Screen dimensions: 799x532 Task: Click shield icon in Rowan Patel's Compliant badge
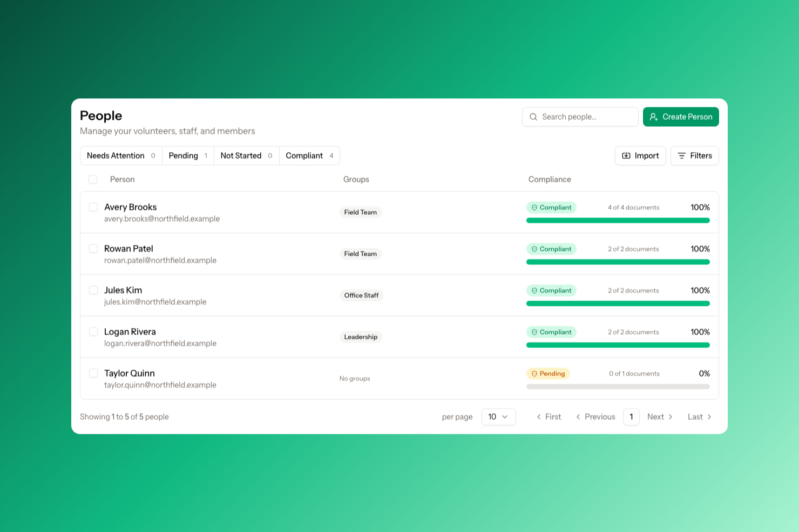[x=534, y=249]
